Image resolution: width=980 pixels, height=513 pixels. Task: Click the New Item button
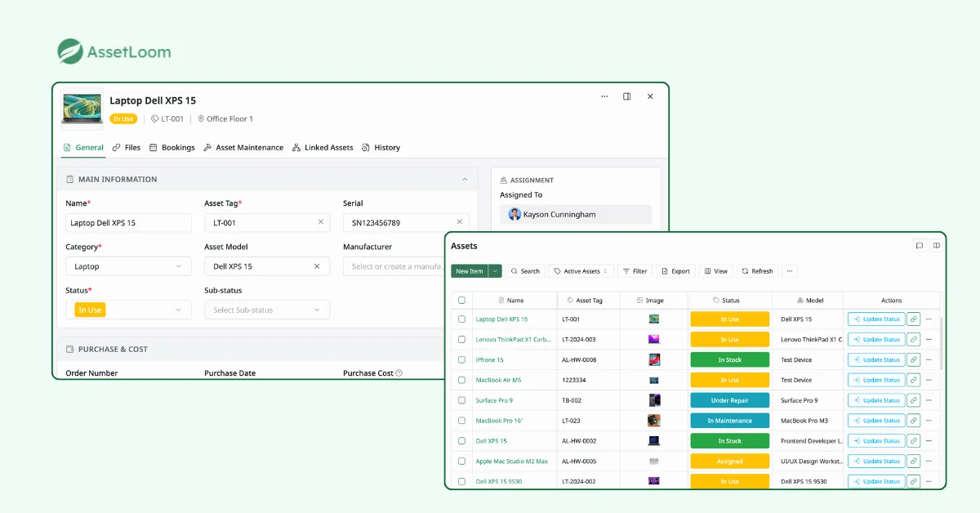(470, 271)
